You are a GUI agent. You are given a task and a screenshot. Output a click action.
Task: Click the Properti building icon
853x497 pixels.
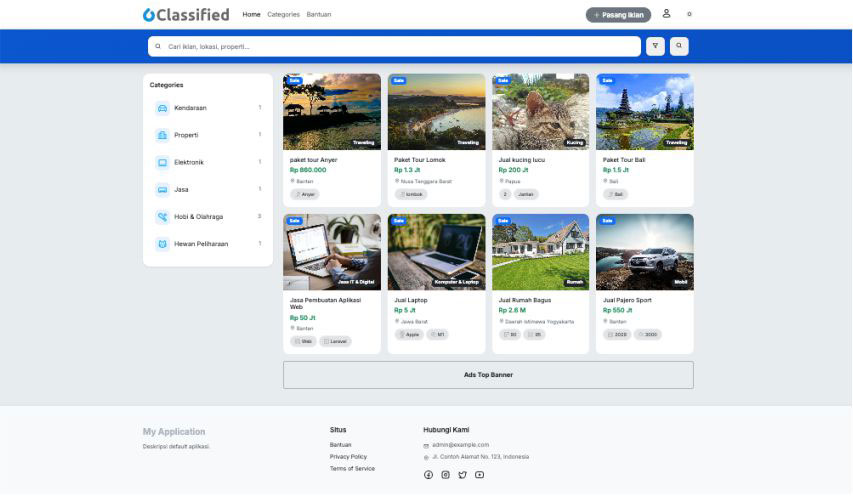coord(162,135)
